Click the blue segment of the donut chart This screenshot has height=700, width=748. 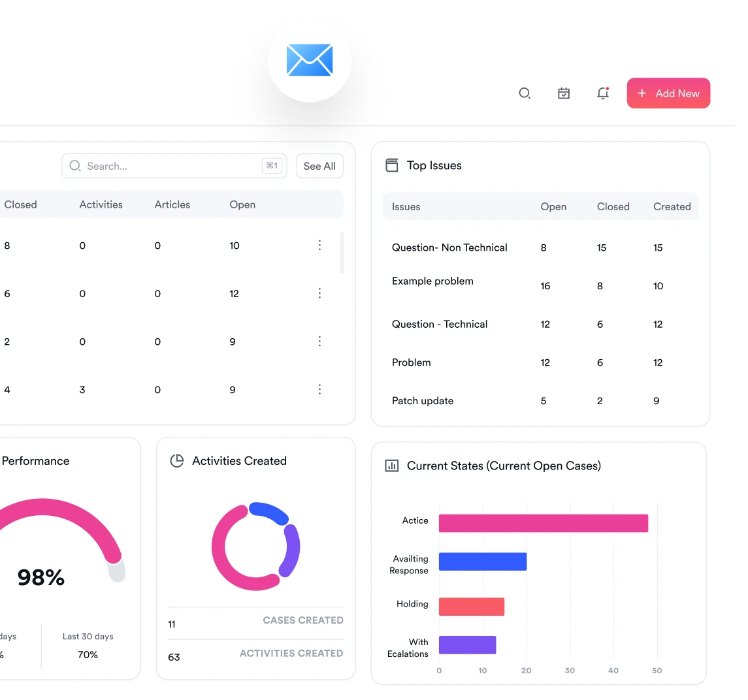(268, 512)
